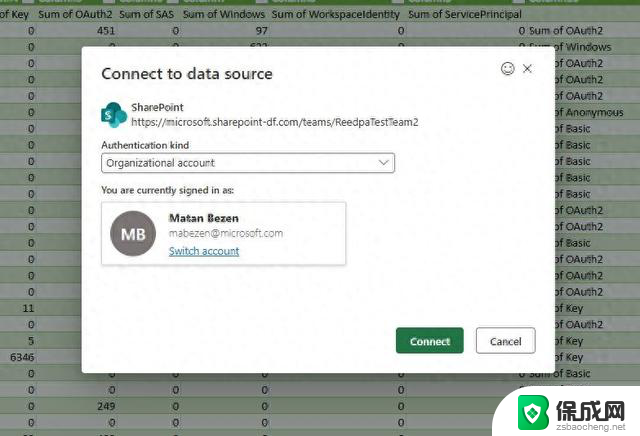Click the SharePoint logo icon
This screenshot has height=436, width=640.
pos(113,115)
